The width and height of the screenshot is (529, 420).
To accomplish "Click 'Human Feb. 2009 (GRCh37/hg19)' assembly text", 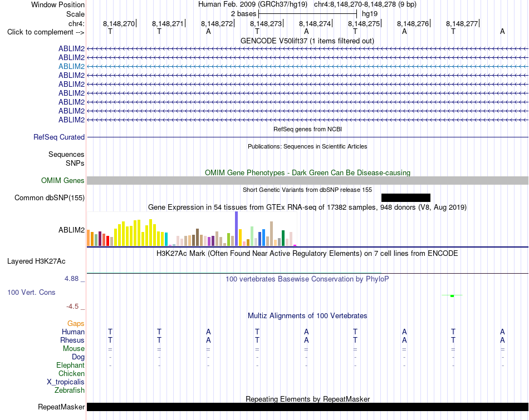I will click(x=253, y=4).
